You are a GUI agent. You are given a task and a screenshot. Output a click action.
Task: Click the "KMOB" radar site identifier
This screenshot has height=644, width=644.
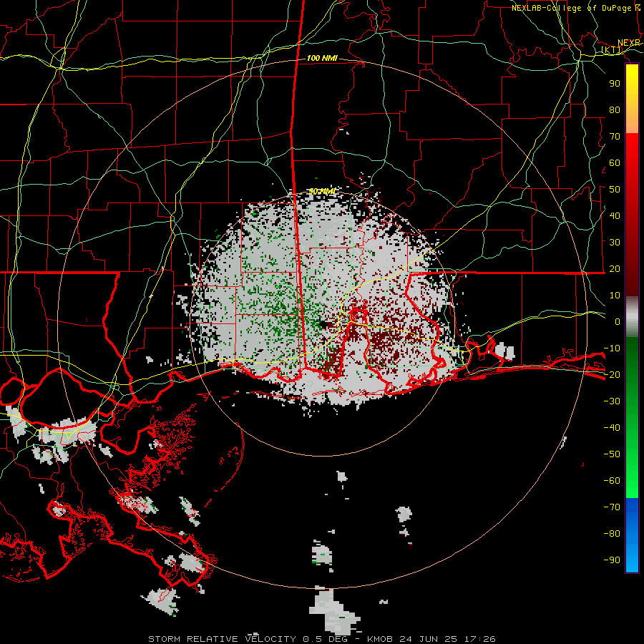[381, 639]
